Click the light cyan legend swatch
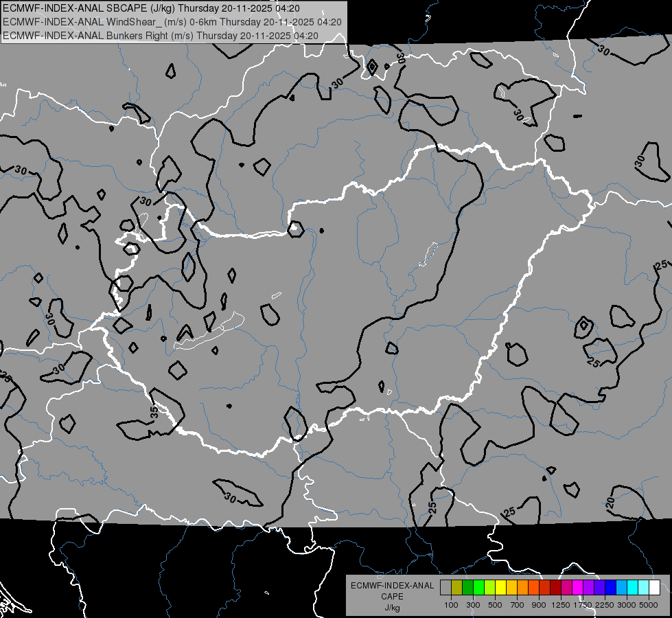The height and width of the screenshot is (618, 672). click(644, 587)
